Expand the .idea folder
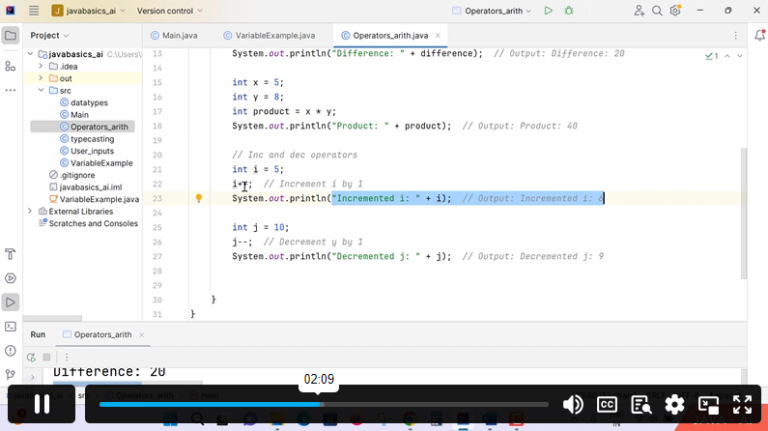This screenshot has height=431, width=768. (x=41, y=66)
